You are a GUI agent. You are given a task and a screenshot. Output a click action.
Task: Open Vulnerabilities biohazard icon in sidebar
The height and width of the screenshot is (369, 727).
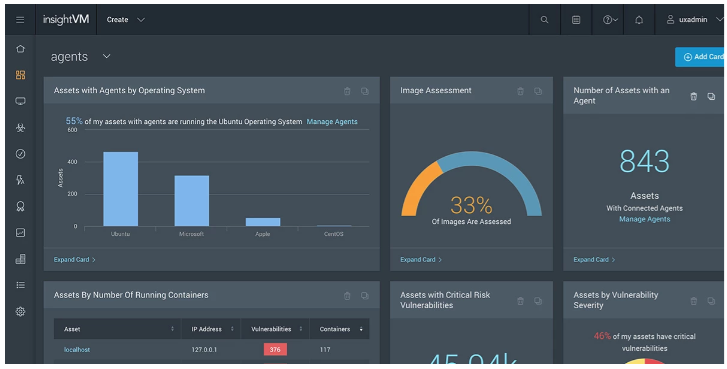click(20, 128)
